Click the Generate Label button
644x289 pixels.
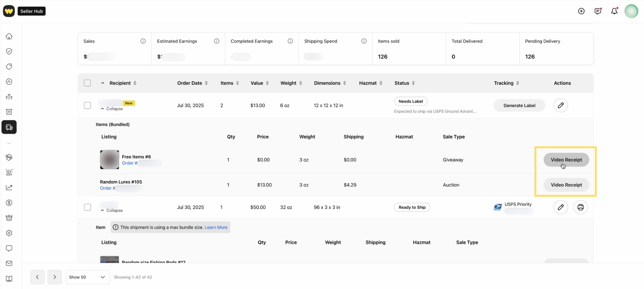tap(519, 105)
